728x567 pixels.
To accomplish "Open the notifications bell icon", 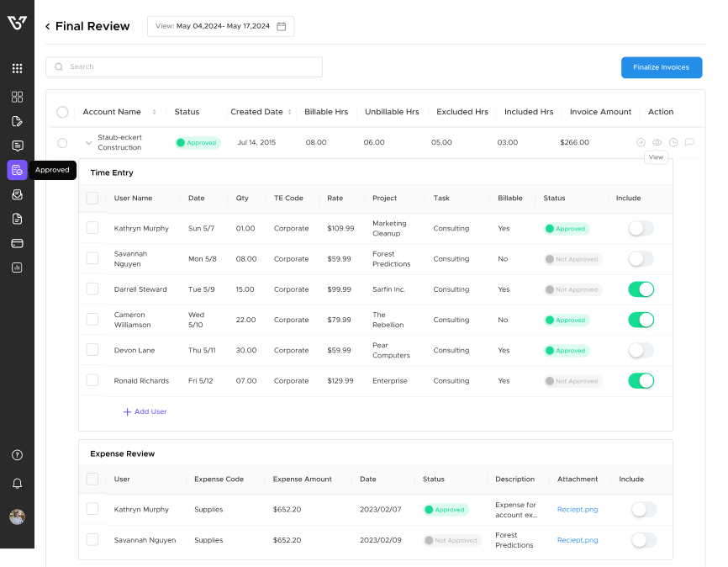I will [x=17, y=484].
